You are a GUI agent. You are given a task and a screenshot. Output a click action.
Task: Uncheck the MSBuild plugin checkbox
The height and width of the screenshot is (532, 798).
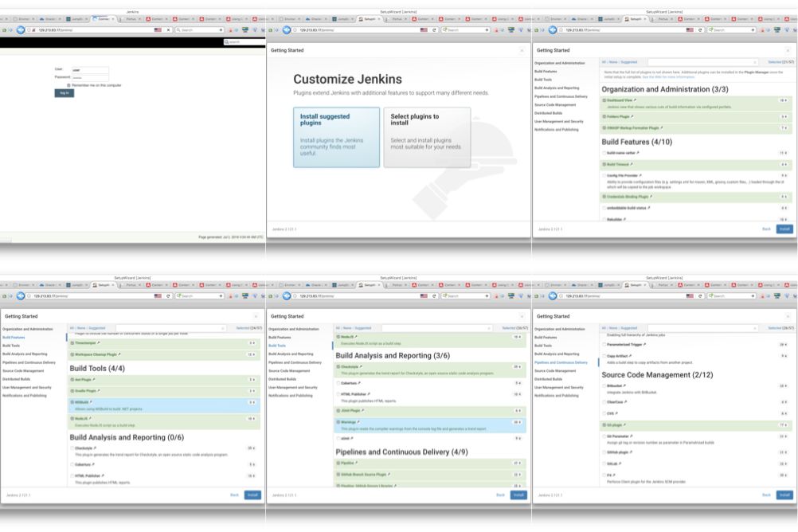[x=72, y=402]
